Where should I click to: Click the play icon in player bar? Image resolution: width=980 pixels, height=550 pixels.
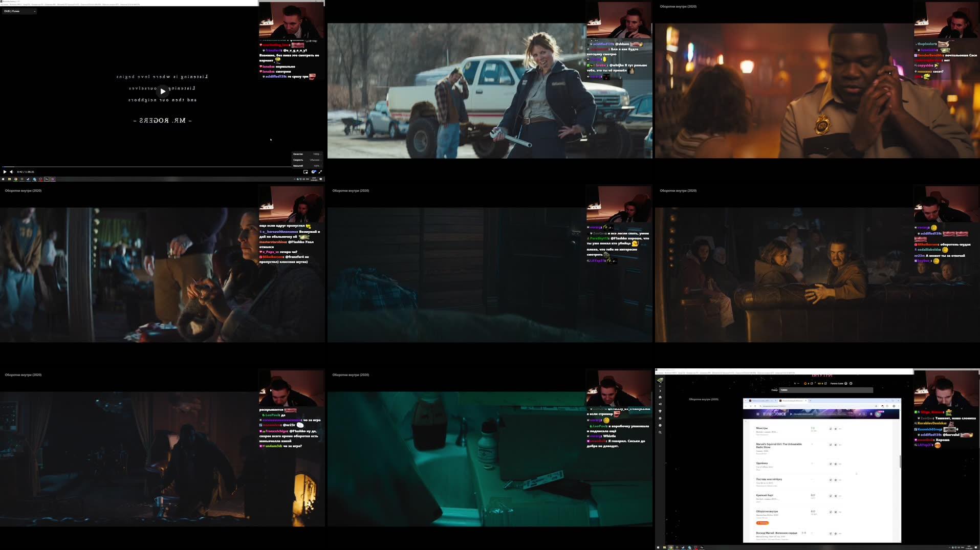(5, 172)
